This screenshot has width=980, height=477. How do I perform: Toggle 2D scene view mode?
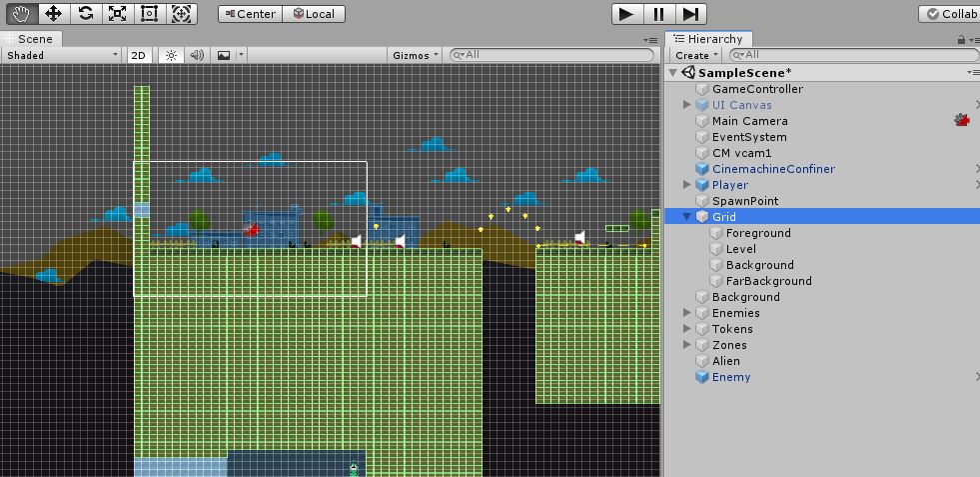point(140,55)
